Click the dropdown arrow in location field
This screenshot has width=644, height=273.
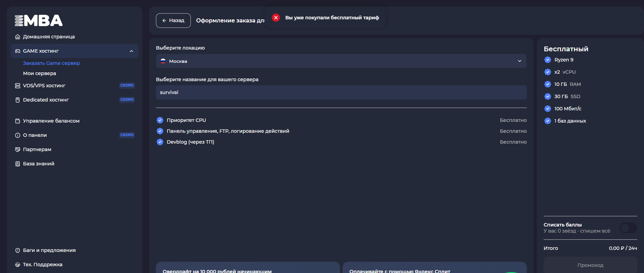coord(520,61)
